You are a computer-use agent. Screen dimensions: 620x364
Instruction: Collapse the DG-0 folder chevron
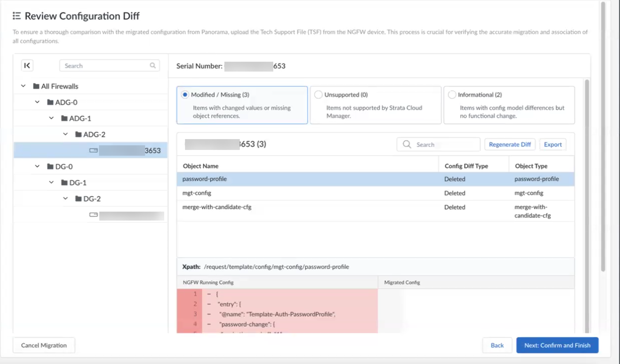(x=37, y=166)
